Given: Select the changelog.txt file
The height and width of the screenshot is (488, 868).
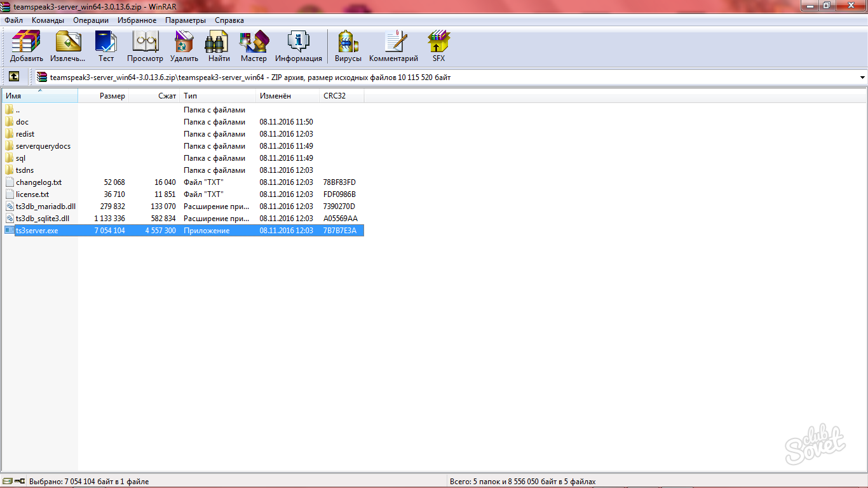Looking at the screenshot, I should click(x=39, y=182).
